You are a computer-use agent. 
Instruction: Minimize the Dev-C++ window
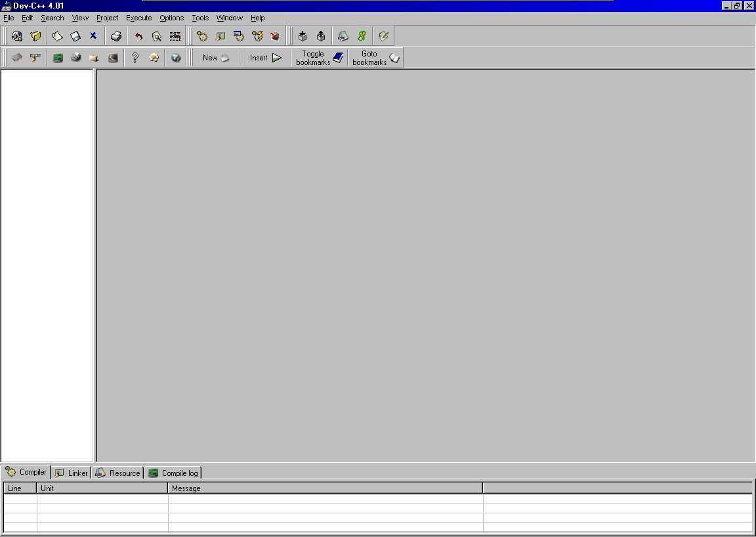726,6
